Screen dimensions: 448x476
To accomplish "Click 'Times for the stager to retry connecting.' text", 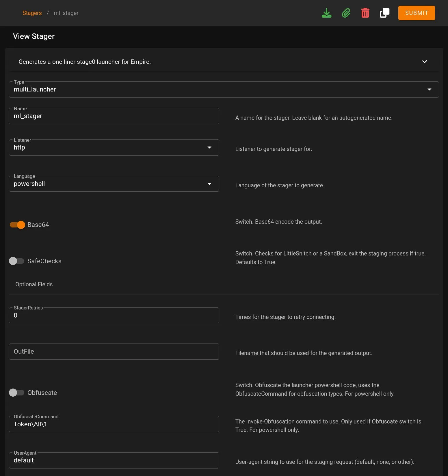I will 285,317.
